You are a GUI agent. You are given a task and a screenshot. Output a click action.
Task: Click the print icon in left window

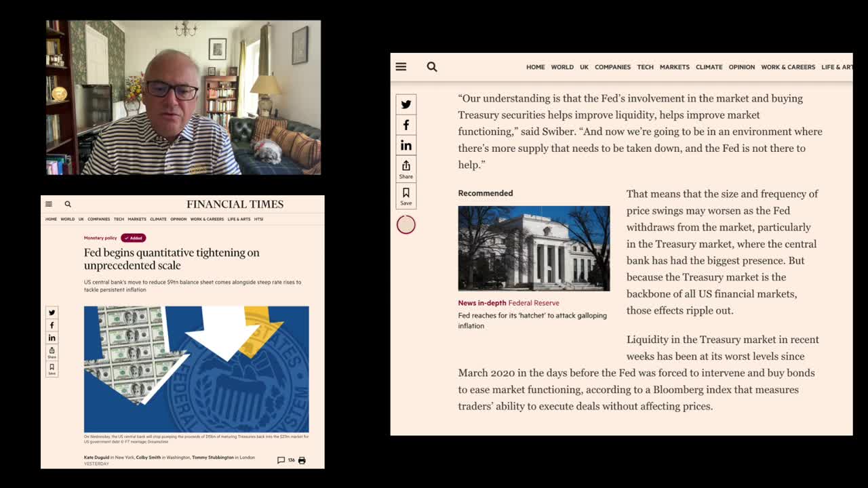click(302, 460)
